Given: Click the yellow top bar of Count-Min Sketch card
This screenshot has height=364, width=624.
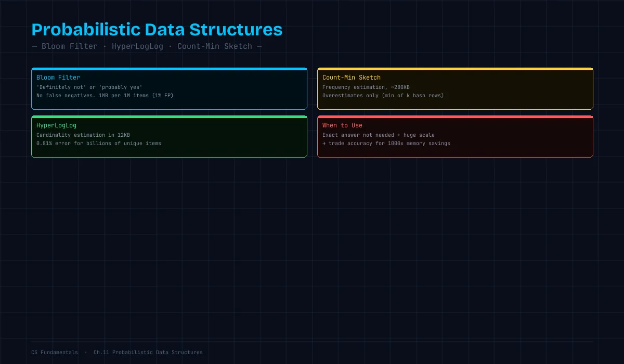Looking at the screenshot, I should pos(455,69).
